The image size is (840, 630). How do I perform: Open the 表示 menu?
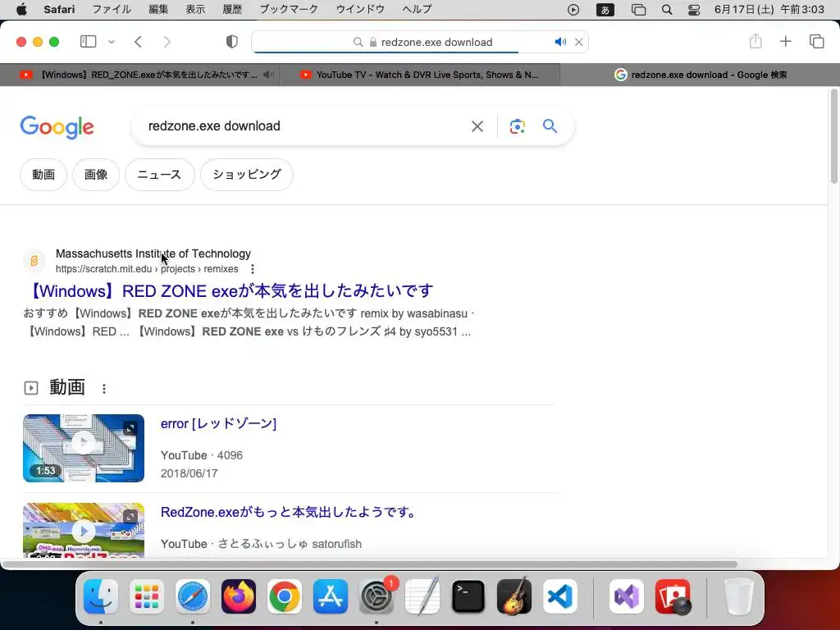(x=195, y=9)
